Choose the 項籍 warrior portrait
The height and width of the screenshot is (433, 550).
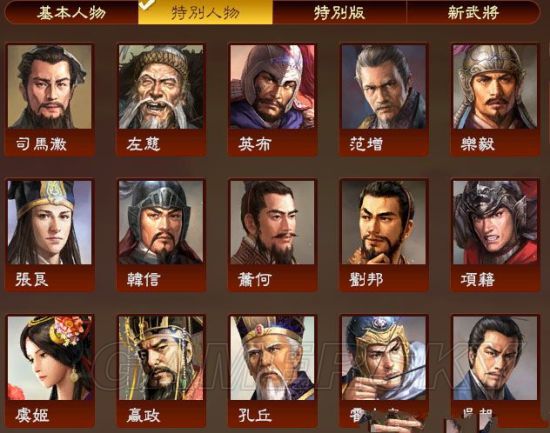[495, 222]
